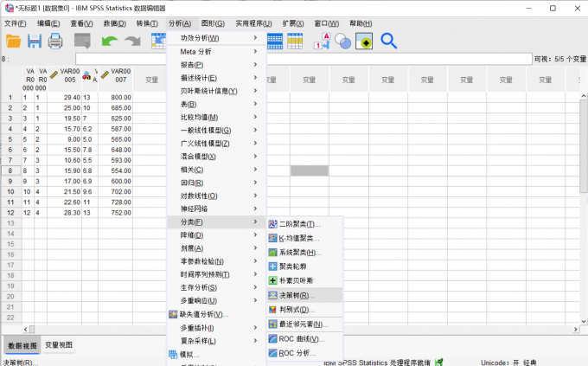The image size is (588, 366).
Task: Open the 实用程序(U) menu
Action: point(254,23)
